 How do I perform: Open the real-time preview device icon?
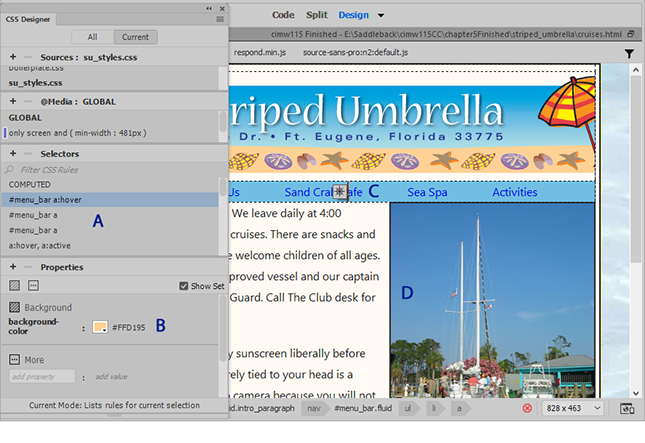pos(626,408)
